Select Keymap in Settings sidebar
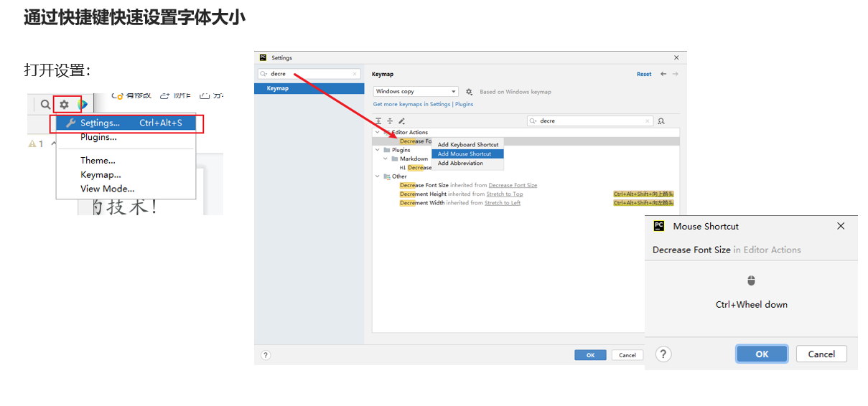 (309, 88)
